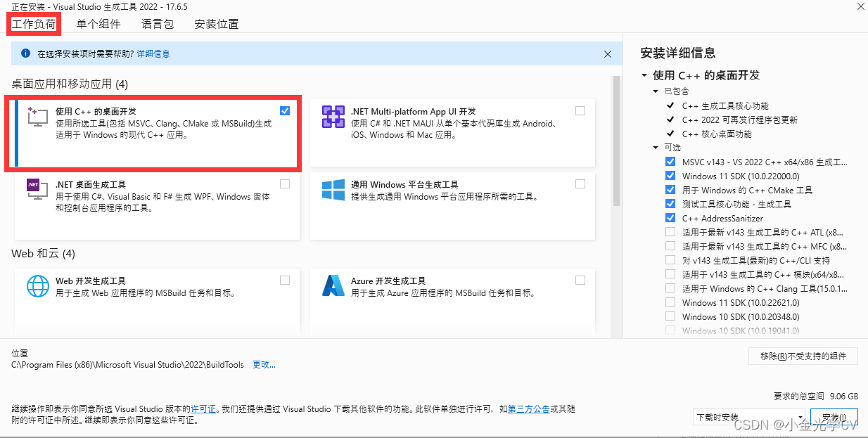Screen dimensions: 868x438
Task: Check the C++ 模块 for v143 option
Action: (670, 274)
